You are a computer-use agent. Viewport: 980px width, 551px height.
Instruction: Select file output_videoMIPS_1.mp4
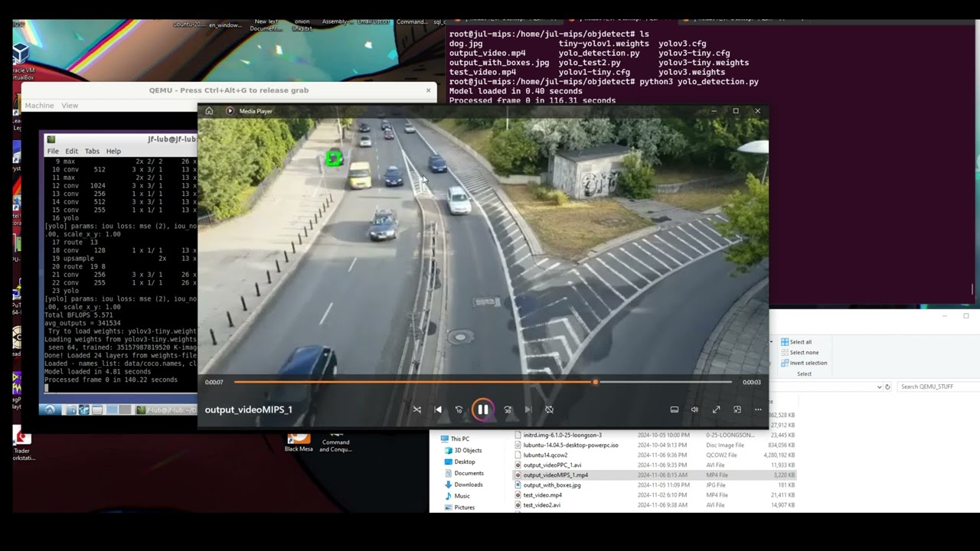click(x=655, y=474)
